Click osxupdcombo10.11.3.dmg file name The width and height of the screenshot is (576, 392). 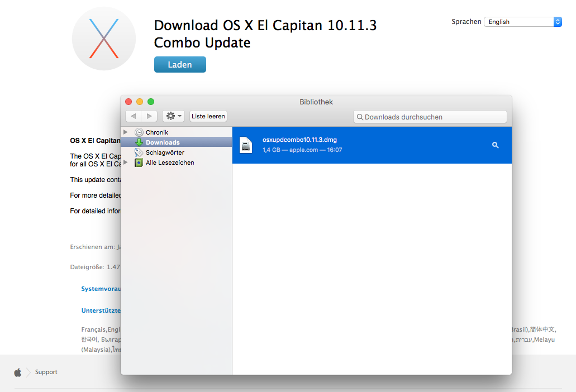pos(300,140)
